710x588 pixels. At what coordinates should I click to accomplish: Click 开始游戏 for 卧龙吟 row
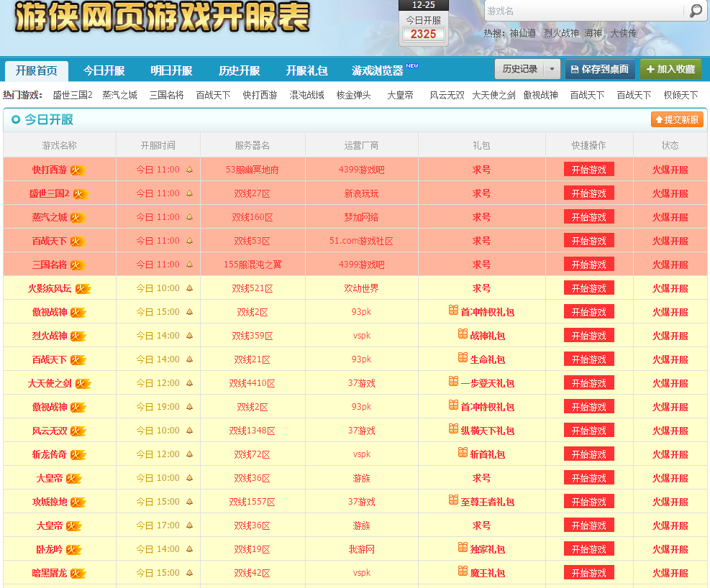(x=588, y=549)
